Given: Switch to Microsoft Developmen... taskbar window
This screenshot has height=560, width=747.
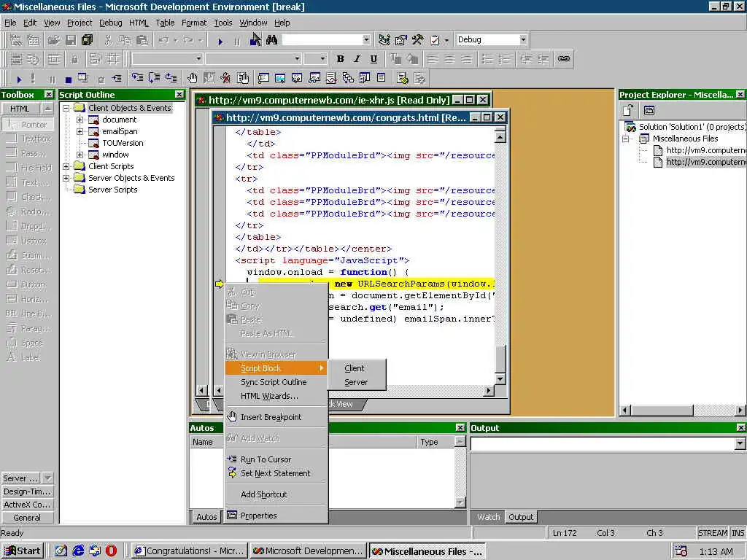Looking at the screenshot, I should (308, 551).
